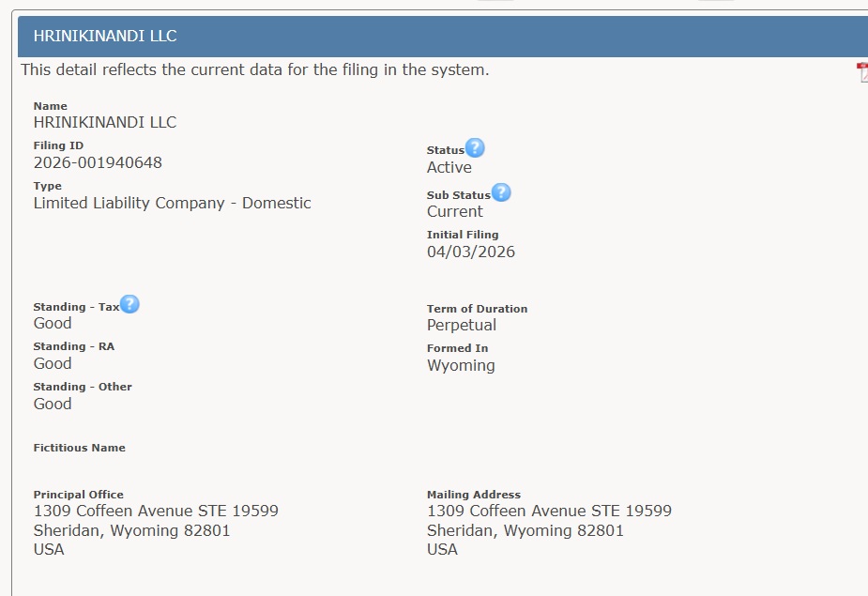Click the Standing - Tax help icon
Image resolution: width=868 pixels, height=596 pixels.
pyautogui.click(x=129, y=304)
